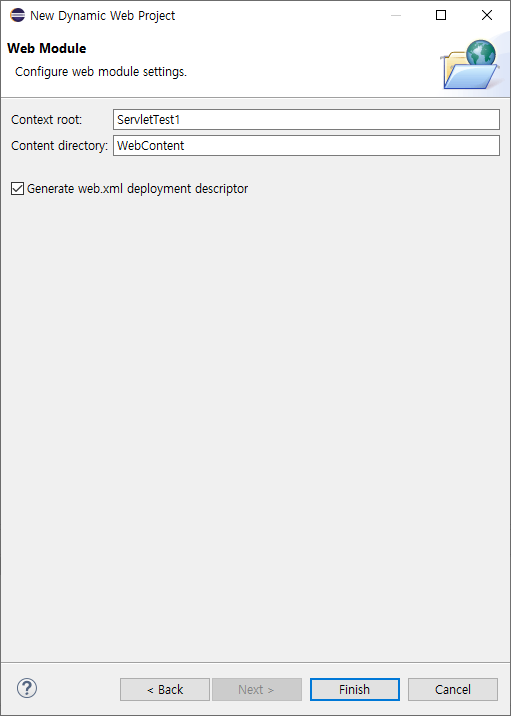Screen dimensions: 511x716
Task: Uncheck Generate web.xml deployment descriptor
Action: tap(17, 189)
